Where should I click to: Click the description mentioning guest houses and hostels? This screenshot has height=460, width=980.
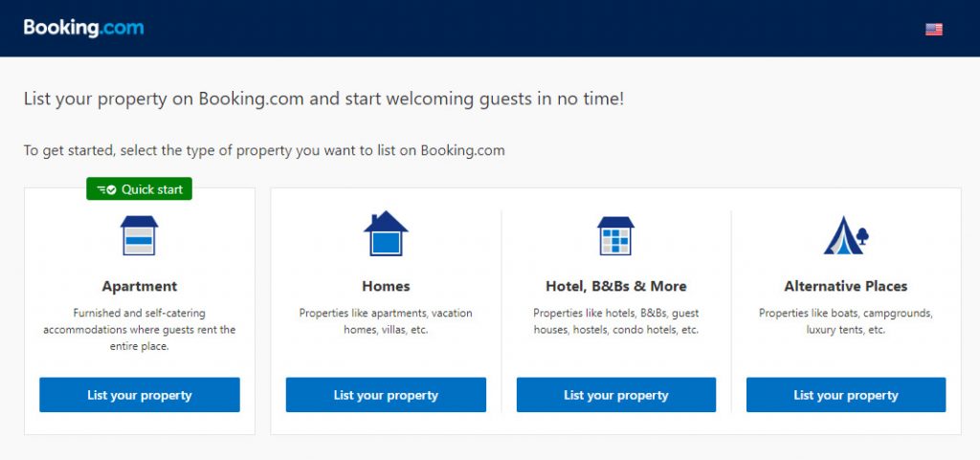pyautogui.click(x=615, y=321)
